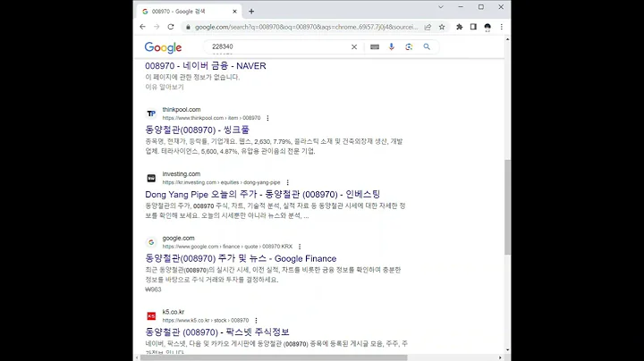Screen dimensions: 644x361
Task: Search by image with Lens icon
Action: pyautogui.click(x=409, y=46)
